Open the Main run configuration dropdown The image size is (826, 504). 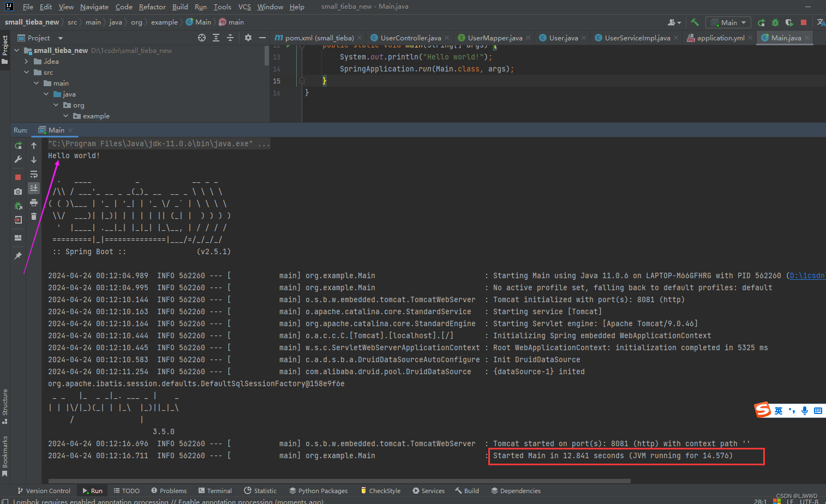click(x=728, y=22)
